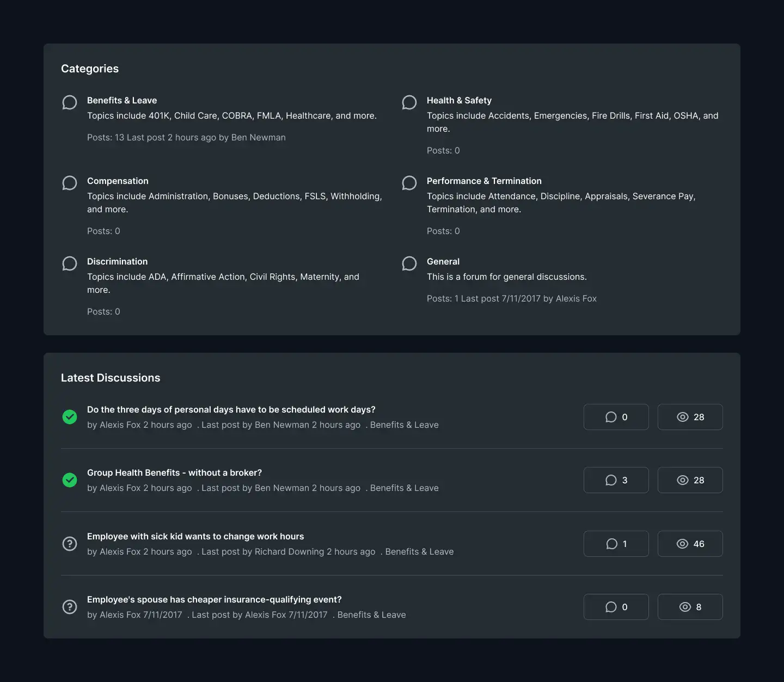
Task: Click the 8 views button on spouse insurance thread
Action: point(690,607)
